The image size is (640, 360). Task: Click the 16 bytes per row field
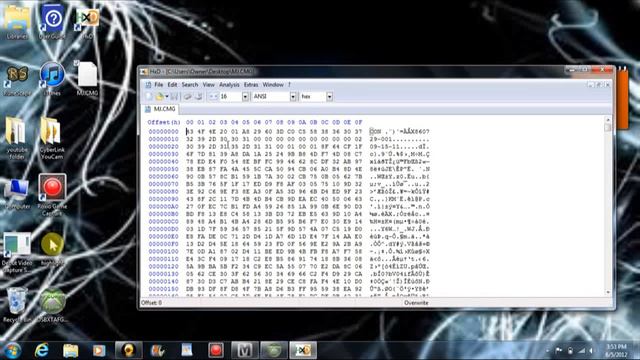(x=230, y=97)
